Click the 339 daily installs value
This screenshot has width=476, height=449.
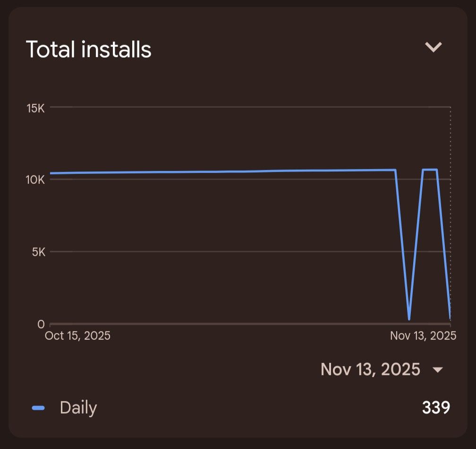coord(436,407)
